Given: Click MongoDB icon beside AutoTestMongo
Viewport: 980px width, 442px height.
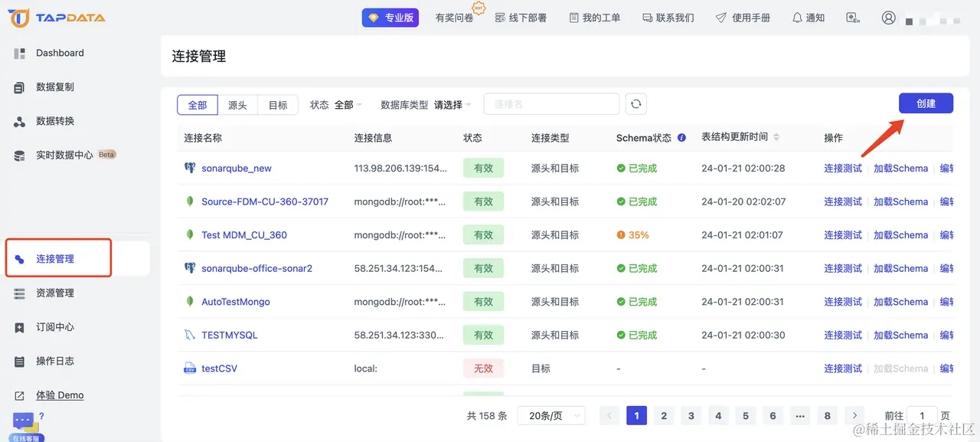Looking at the screenshot, I should 190,302.
